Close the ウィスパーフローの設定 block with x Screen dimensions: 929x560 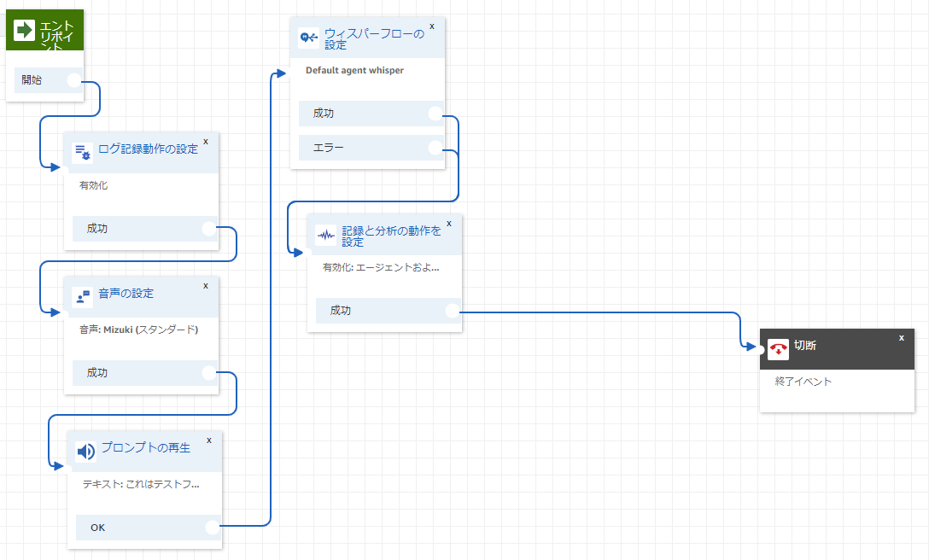[432, 26]
